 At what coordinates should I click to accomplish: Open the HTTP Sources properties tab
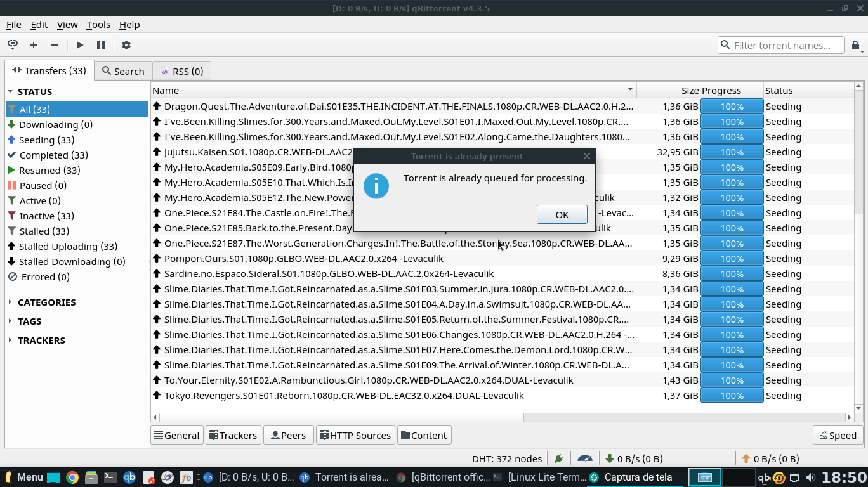coord(355,435)
